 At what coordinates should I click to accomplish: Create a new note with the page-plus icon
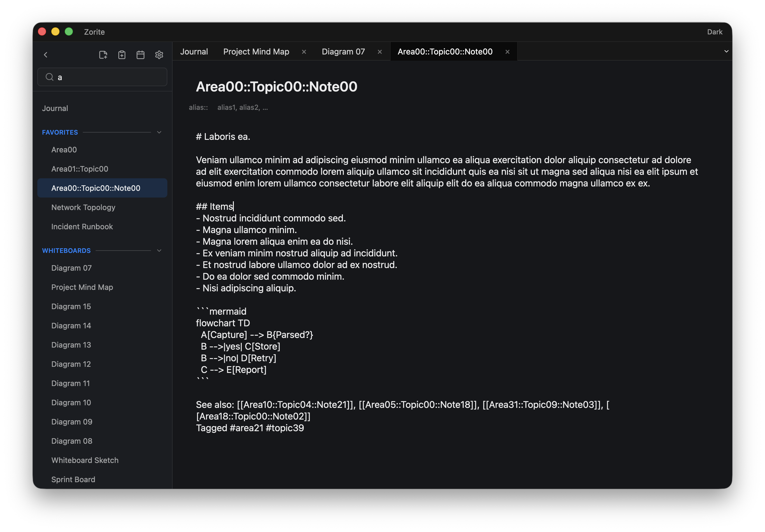click(103, 54)
